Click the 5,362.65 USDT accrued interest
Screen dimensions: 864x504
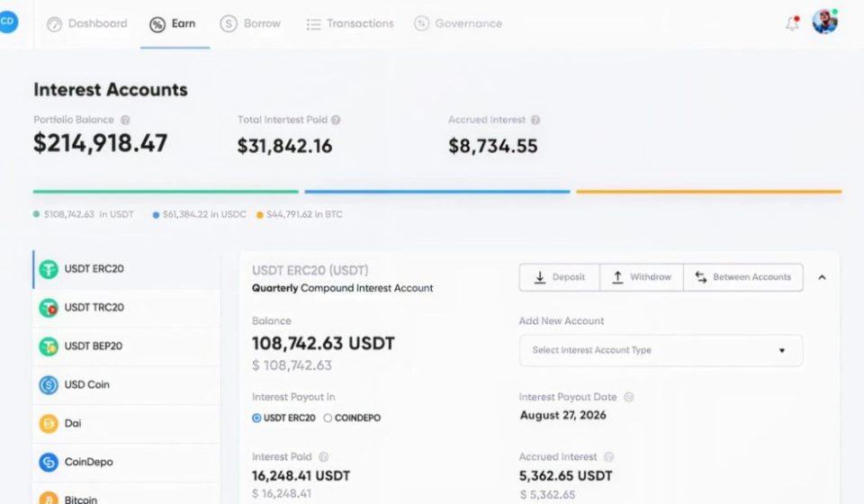tap(565, 476)
